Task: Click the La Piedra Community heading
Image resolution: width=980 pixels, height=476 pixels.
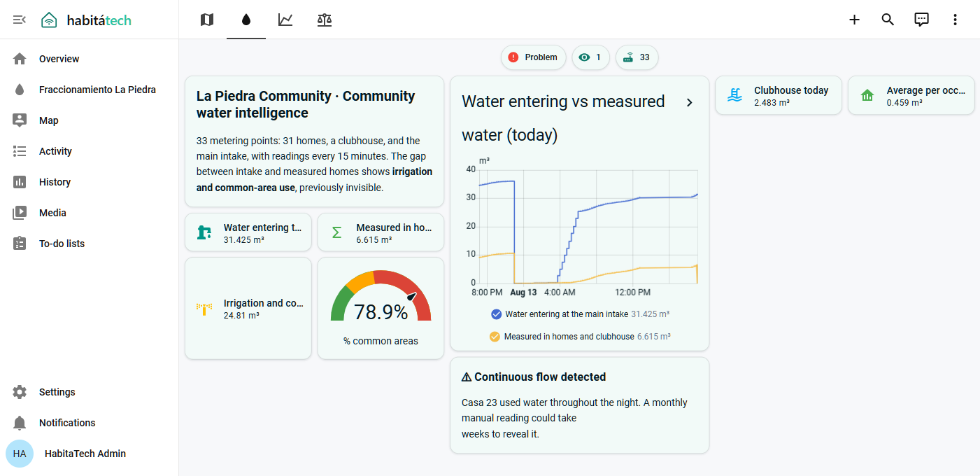Action: tap(306, 104)
